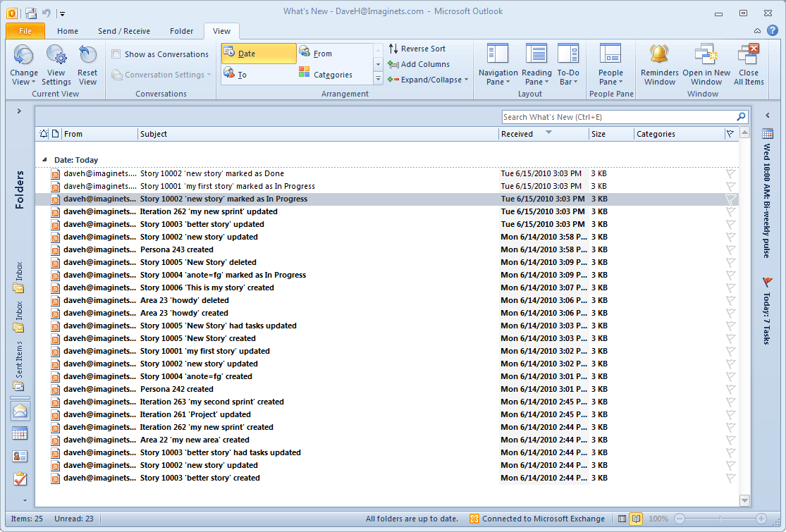Screen dimensions: 786x532
Task: Click Add Columns
Action: pos(419,64)
